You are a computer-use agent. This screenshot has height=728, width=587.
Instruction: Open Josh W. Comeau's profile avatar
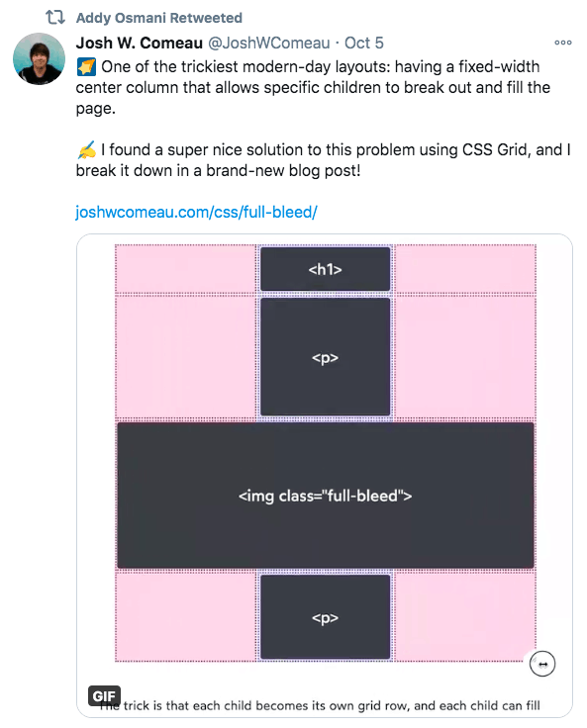pyautogui.click(x=39, y=59)
